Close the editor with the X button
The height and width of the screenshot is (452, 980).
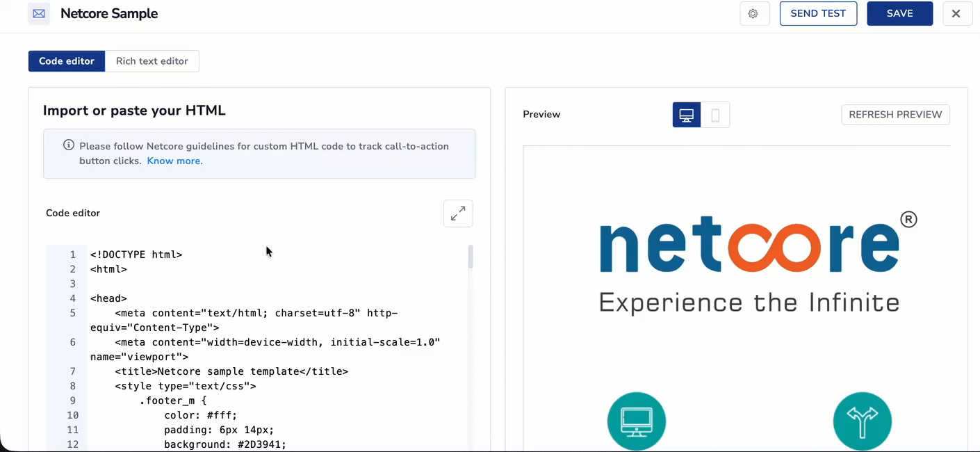click(956, 14)
